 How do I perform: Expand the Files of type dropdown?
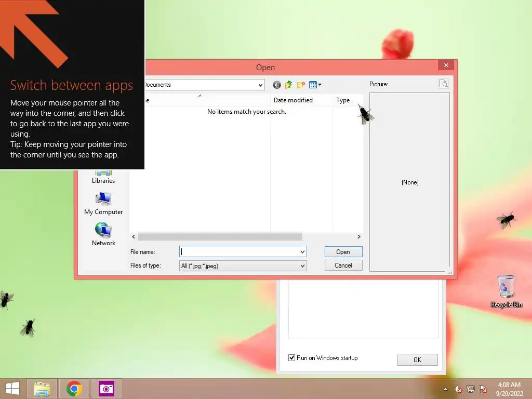pos(302,266)
